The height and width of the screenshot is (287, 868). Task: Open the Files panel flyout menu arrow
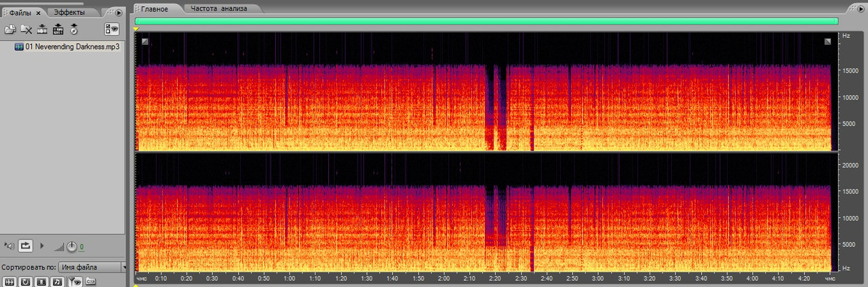pos(119,12)
